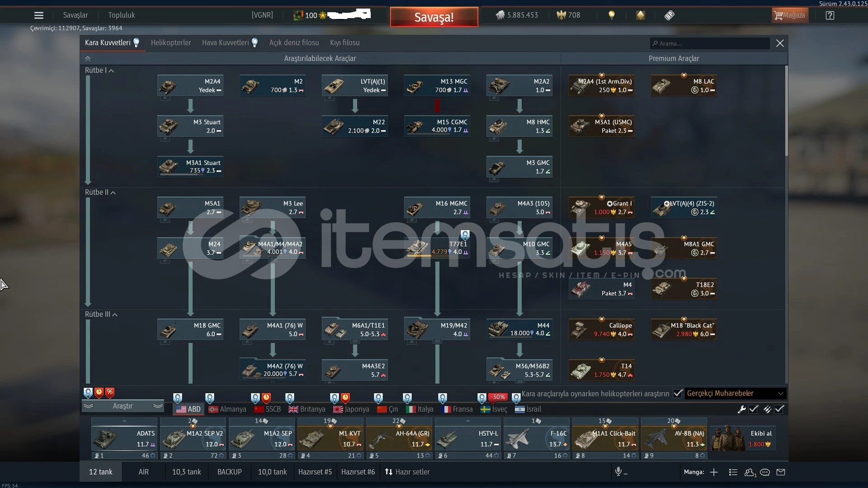Open the Gerçekçi Muharebeler game mode dropdown
The image size is (868, 488).
tap(736, 394)
